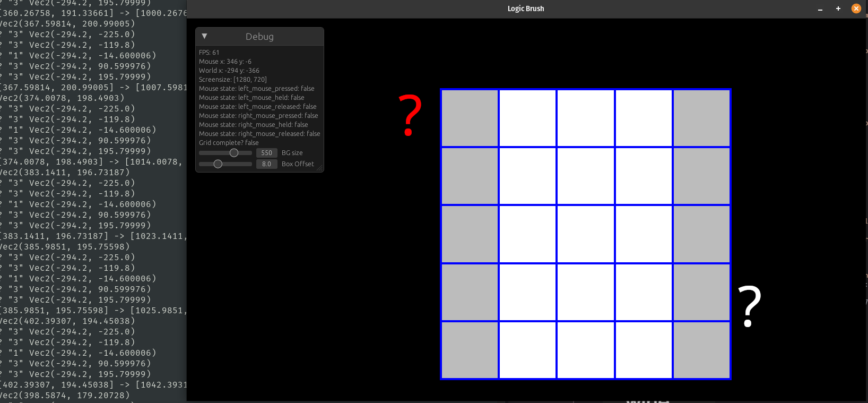Toggle the bottom-left gray grid cell
Viewport: 868px width, 403px height.
click(x=470, y=350)
